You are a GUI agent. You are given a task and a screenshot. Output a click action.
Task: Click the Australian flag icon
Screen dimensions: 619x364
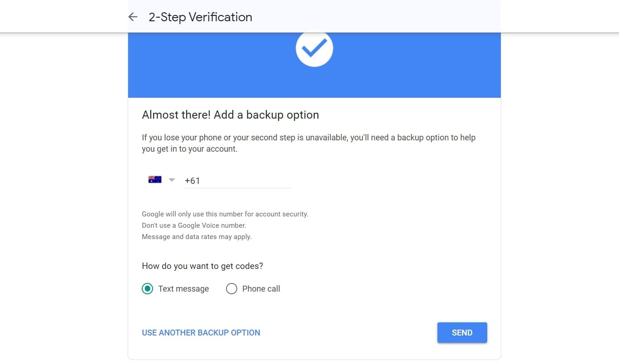[155, 180]
